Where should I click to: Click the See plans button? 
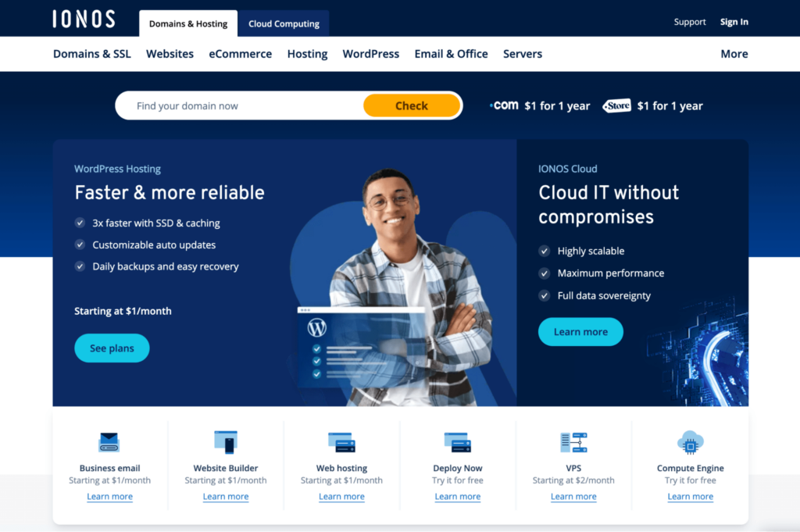[x=112, y=348]
